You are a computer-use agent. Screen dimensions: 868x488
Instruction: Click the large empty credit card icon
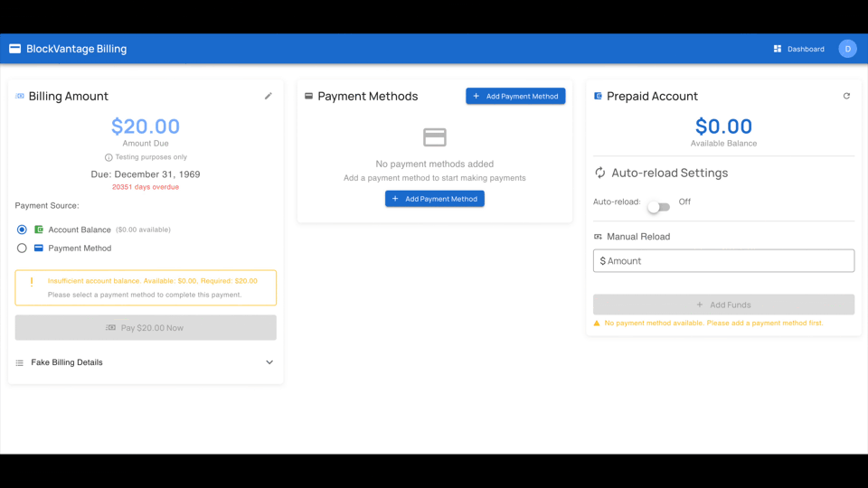(435, 137)
